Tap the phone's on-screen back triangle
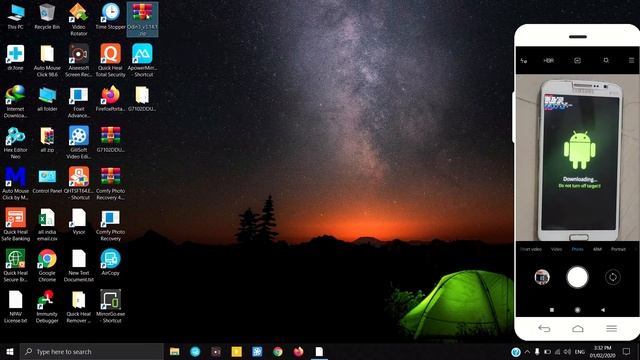This screenshot has height=360, width=640. [603, 310]
